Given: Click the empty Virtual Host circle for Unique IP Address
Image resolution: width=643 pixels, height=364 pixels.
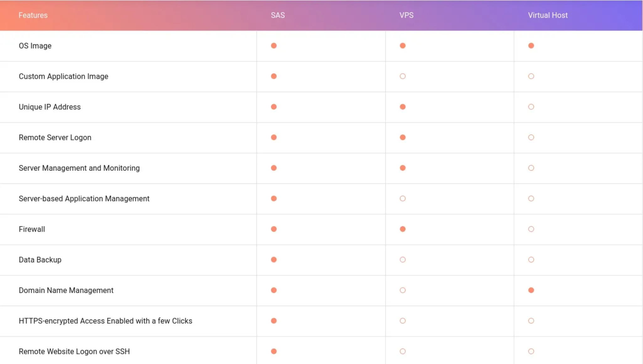Looking at the screenshot, I should 531,107.
